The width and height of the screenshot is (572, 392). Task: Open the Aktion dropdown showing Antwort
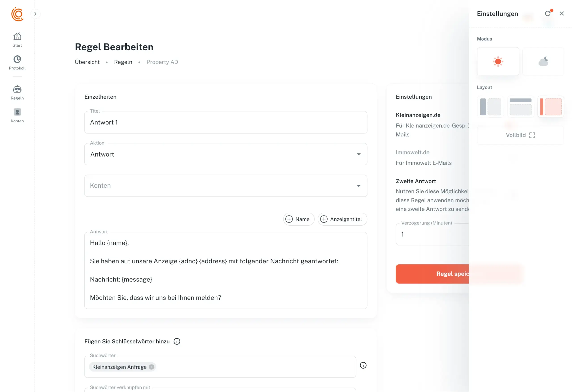[x=225, y=154]
